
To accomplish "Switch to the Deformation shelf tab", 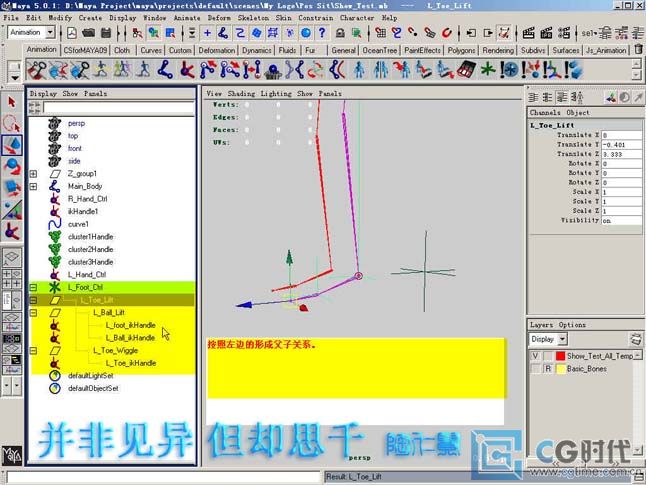I will coord(216,50).
